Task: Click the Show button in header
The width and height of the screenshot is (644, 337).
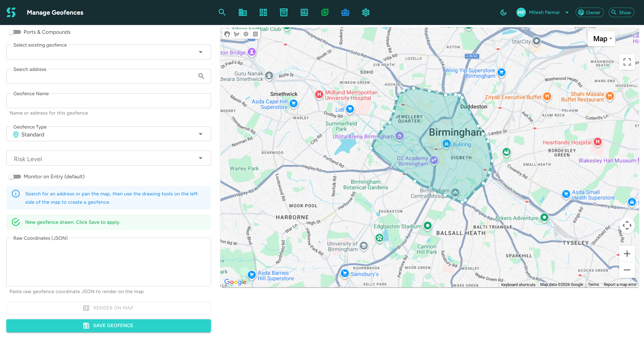Action: (621, 12)
